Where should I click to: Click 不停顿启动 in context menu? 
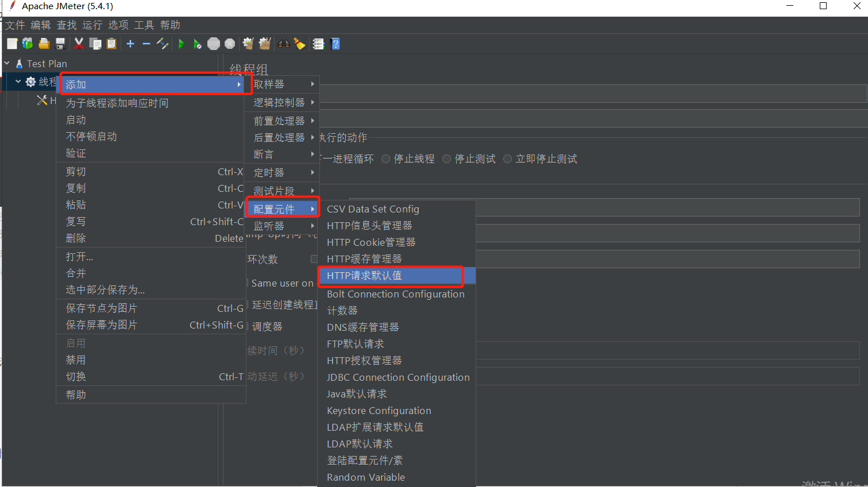151,136
